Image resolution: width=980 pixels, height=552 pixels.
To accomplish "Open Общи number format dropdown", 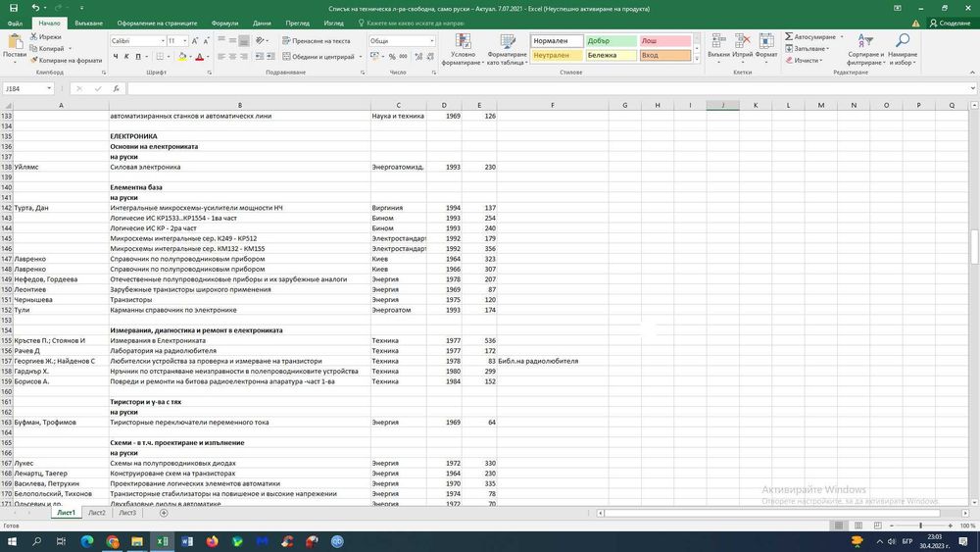I will [x=431, y=40].
